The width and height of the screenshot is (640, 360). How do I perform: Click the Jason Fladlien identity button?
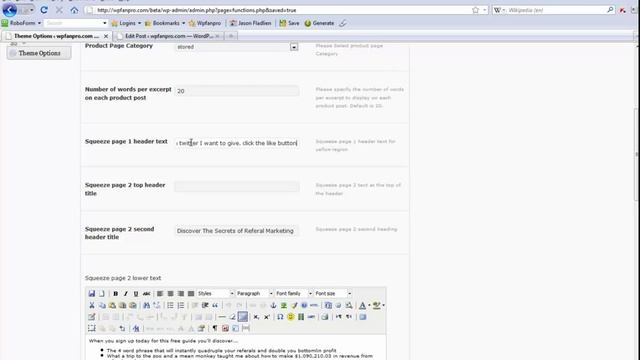(251, 23)
